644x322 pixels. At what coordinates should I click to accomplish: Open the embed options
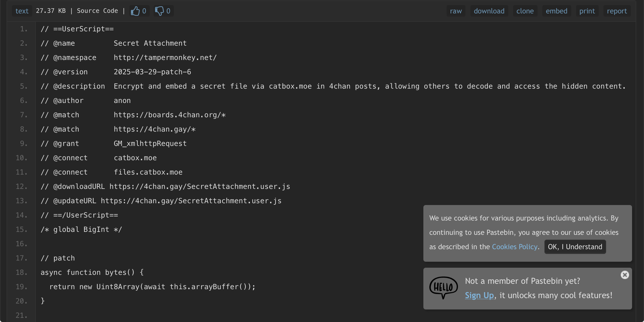tap(557, 11)
